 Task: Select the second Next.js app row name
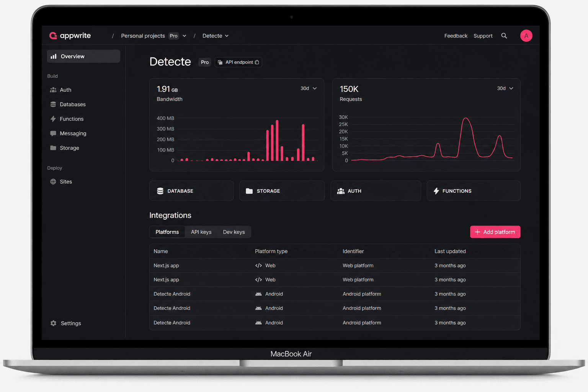pyautogui.click(x=166, y=280)
